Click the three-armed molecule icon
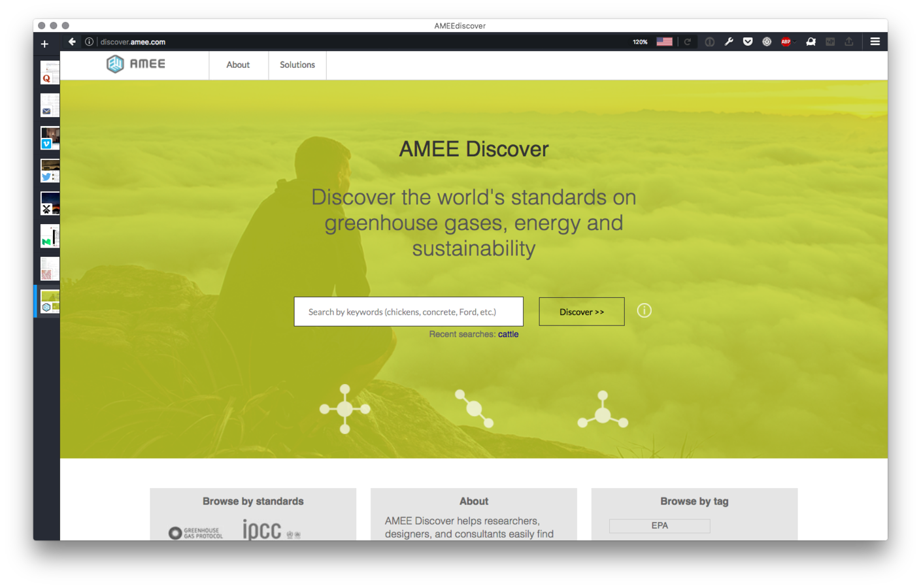Image resolution: width=921 pixels, height=588 pixels. pyautogui.click(x=603, y=410)
